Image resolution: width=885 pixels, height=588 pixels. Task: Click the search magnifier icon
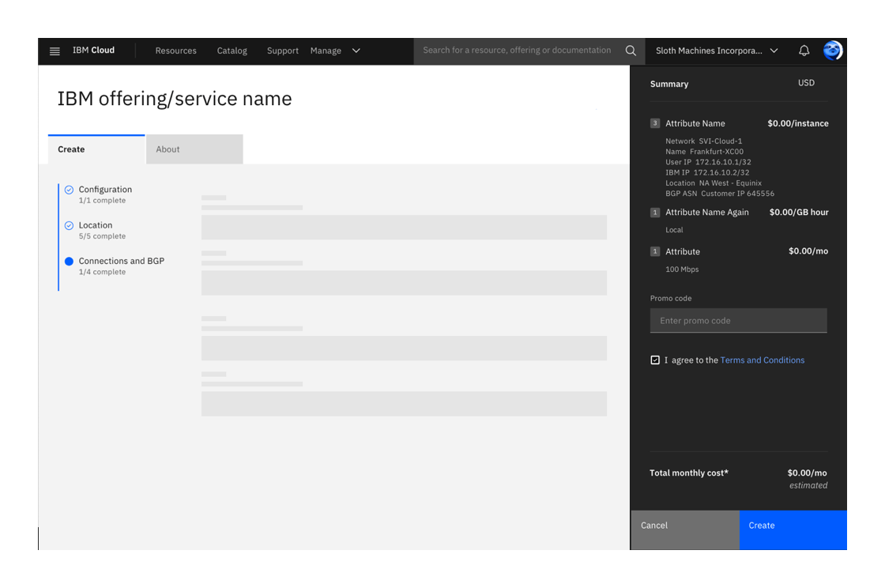[631, 51]
